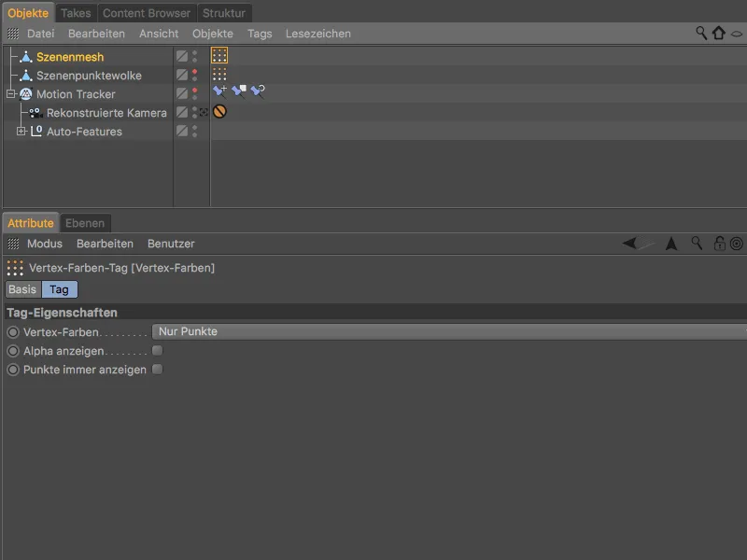Toggle visibility dots of Rekonstruierte Kamera
This screenshot has height=560, width=747.
pyautogui.click(x=194, y=112)
